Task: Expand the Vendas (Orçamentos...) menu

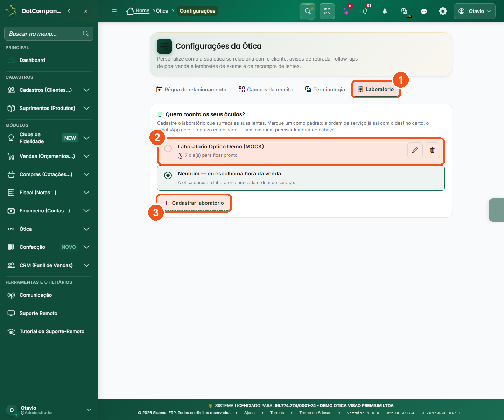Action: click(x=49, y=156)
